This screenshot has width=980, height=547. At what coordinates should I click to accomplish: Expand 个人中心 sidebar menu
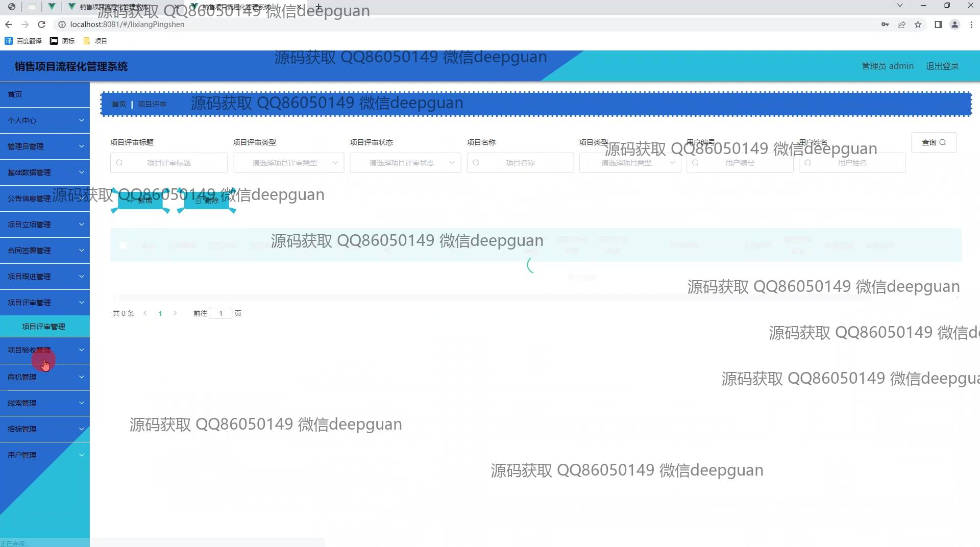pos(45,120)
